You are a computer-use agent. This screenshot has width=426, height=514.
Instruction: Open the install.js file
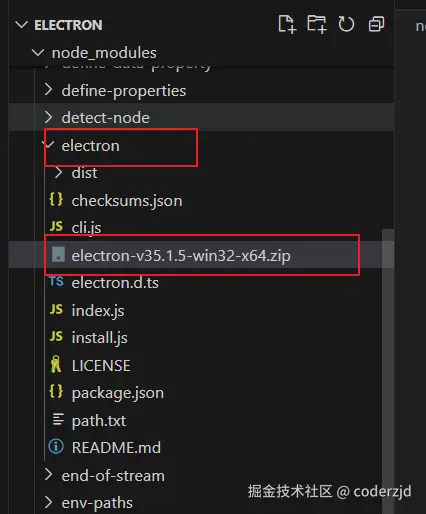click(99, 338)
